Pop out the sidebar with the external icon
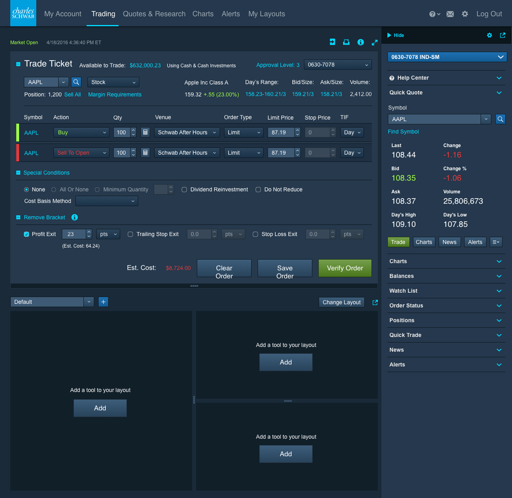This screenshot has height=498, width=512. click(503, 35)
